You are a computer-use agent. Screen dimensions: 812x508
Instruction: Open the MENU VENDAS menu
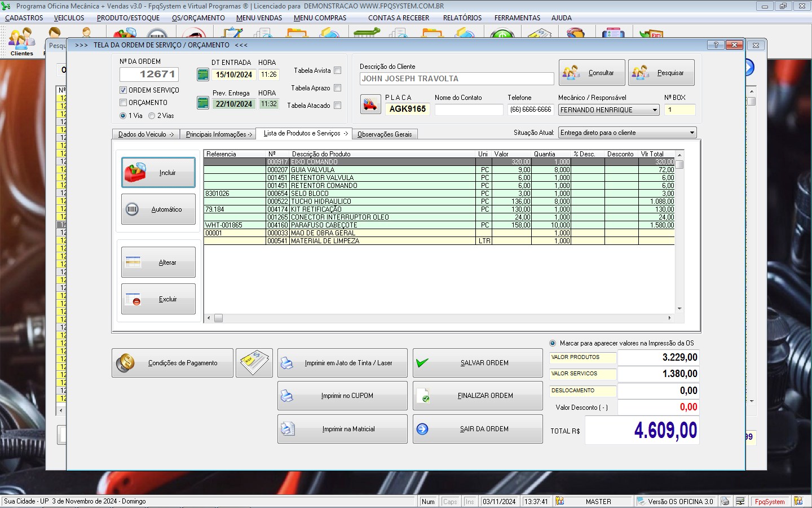pos(259,18)
